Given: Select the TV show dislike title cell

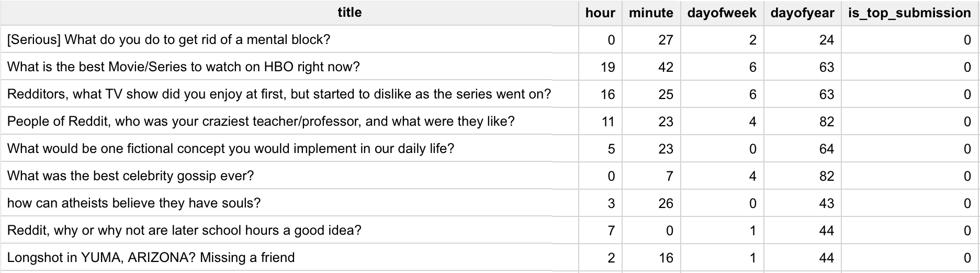Looking at the screenshot, I should pyautogui.click(x=279, y=94).
